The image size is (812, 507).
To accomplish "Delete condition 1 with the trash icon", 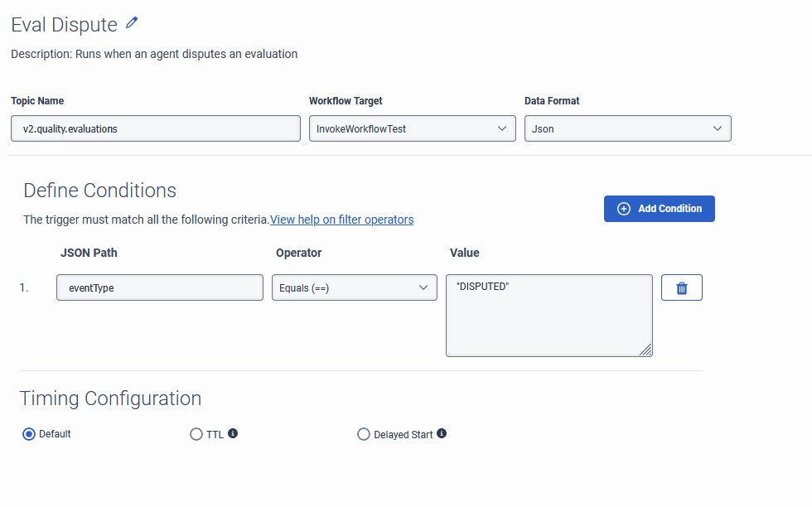I will tap(682, 287).
